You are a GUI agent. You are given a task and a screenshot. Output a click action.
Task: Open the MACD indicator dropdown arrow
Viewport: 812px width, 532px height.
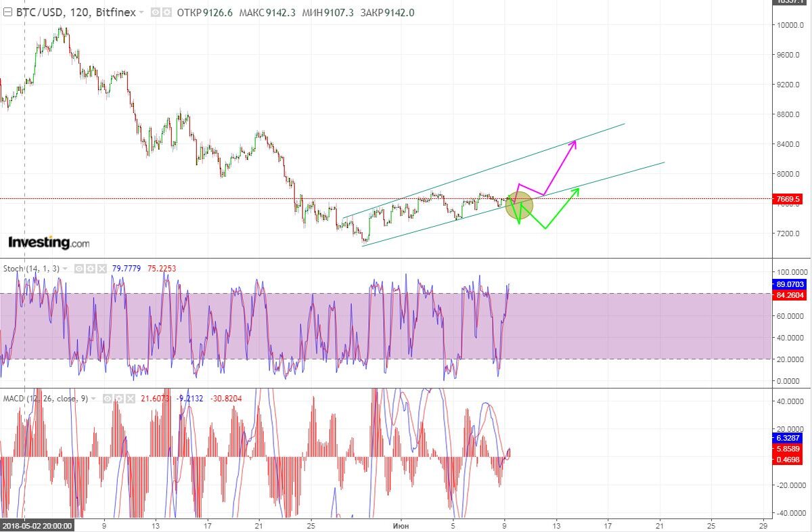pyautogui.click(x=93, y=399)
